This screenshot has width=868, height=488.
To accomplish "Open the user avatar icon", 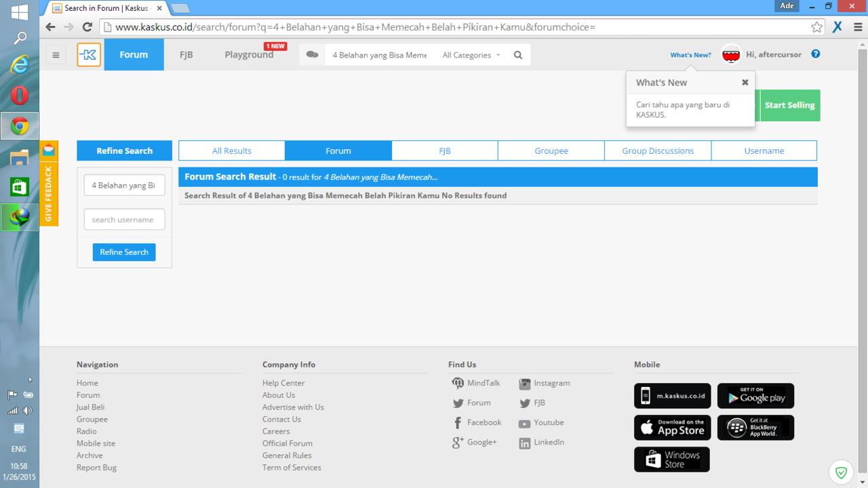I will [731, 55].
